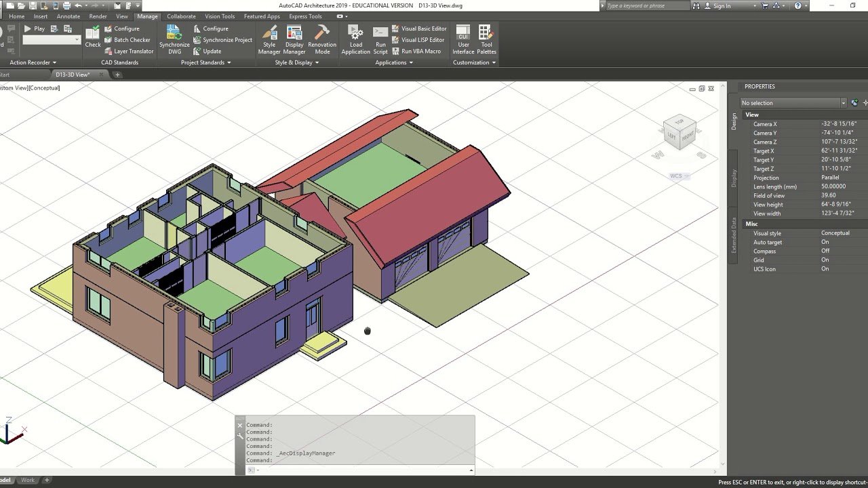This screenshot has height=488, width=868.
Task: Click Load Application icon
Action: point(355,40)
